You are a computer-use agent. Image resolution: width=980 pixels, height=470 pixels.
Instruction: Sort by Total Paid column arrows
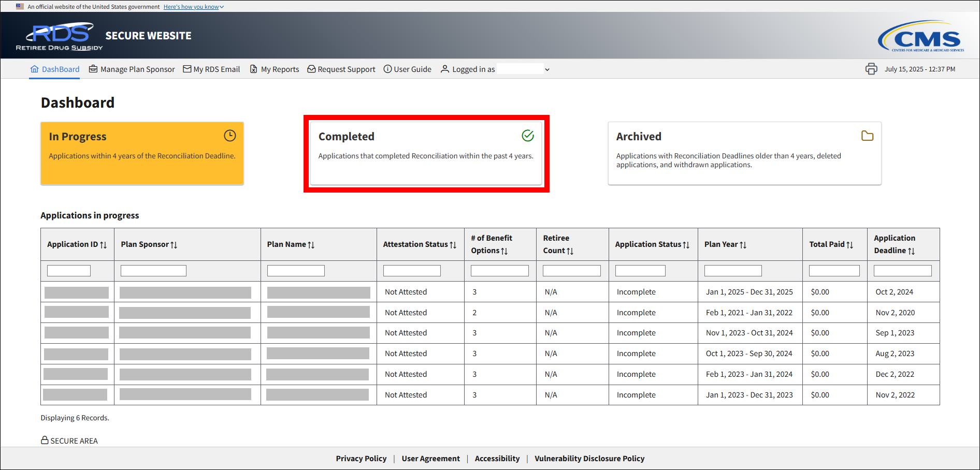coord(849,245)
